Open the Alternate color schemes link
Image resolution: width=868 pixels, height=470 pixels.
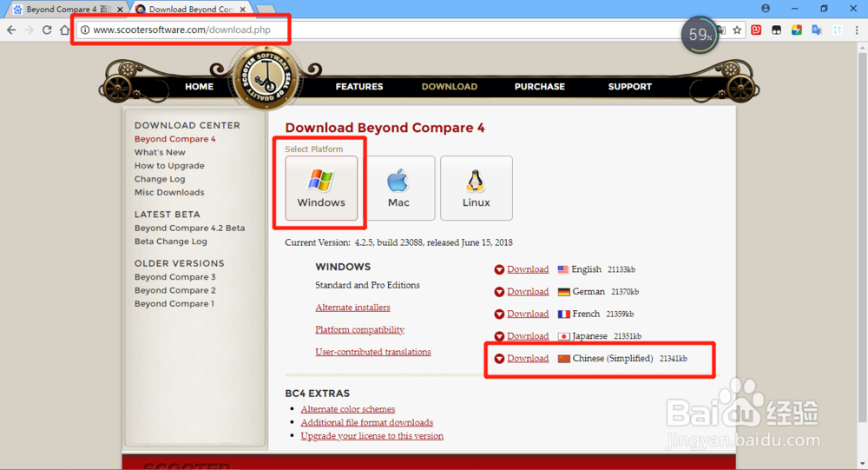pos(348,409)
